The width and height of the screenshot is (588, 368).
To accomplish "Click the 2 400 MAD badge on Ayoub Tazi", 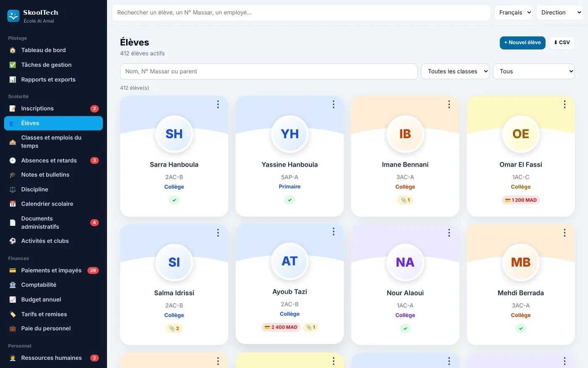I will (281, 327).
